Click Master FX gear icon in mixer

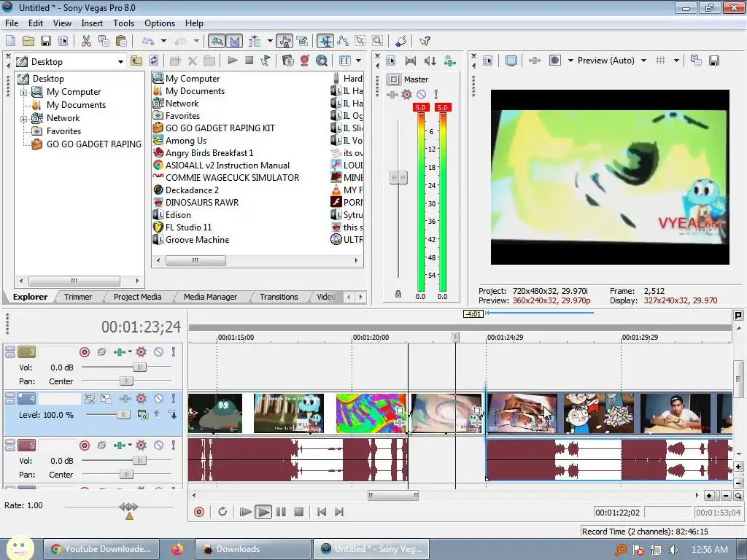(x=406, y=94)
